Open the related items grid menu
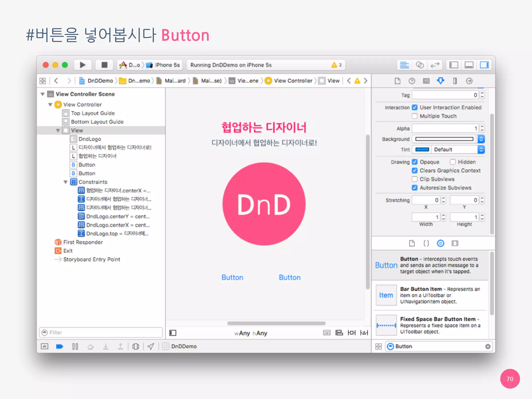This screenshot has height=399, width=532. point(43,81)
